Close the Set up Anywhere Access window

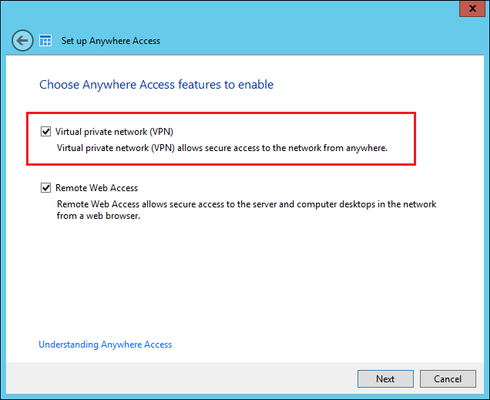tap(472, 8)
